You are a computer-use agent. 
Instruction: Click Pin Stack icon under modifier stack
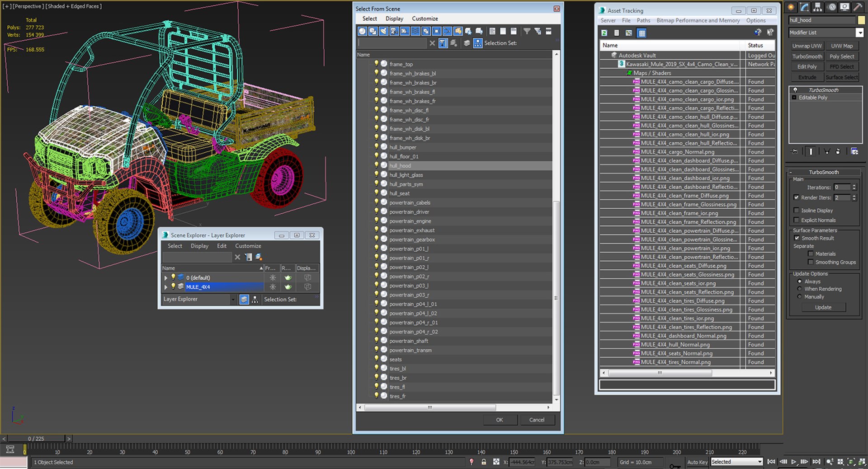point(795,151)
